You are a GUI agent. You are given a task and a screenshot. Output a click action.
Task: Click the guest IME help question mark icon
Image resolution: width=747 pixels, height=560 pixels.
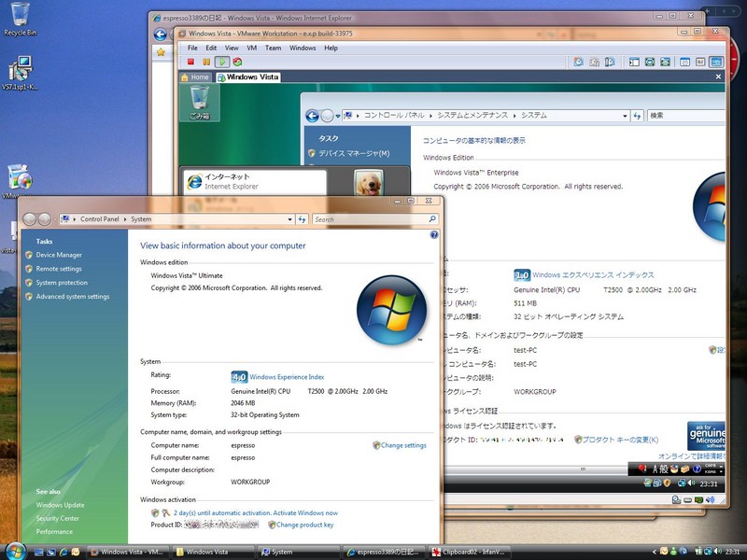pos(697,469)
